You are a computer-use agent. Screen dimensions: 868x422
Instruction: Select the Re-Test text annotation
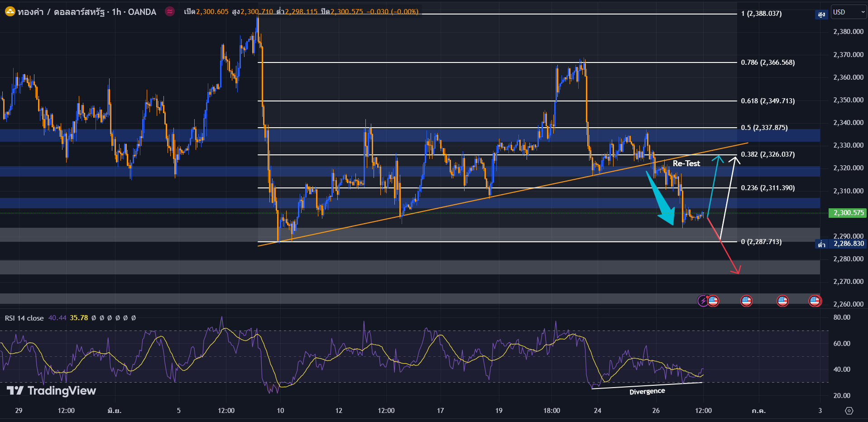click(686, 163)
